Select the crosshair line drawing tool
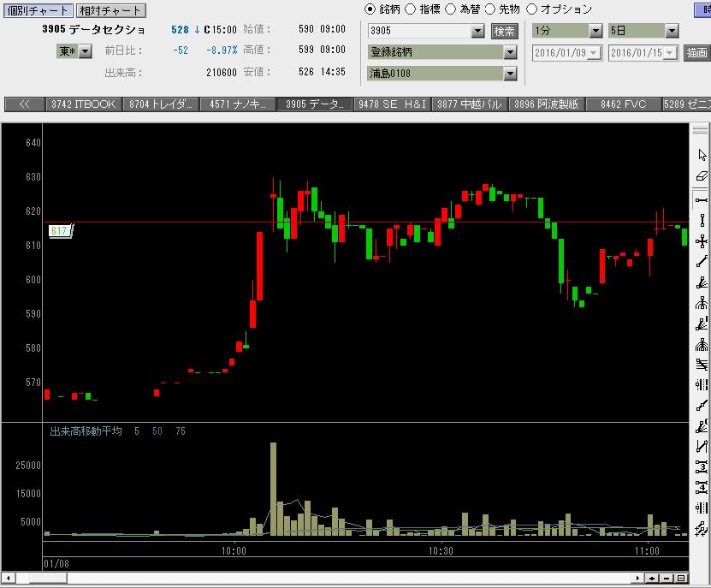The image size is (711, 588). coord(702,241)
